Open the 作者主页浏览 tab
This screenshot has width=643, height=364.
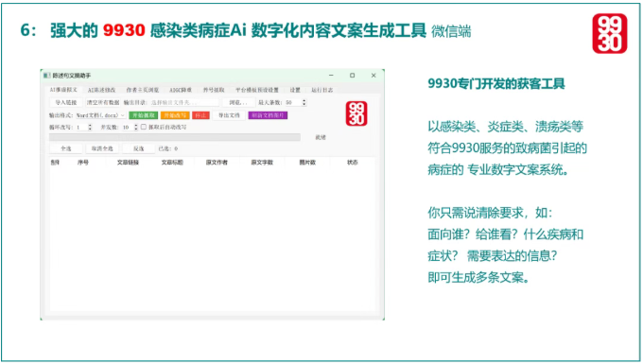point(142,90)
